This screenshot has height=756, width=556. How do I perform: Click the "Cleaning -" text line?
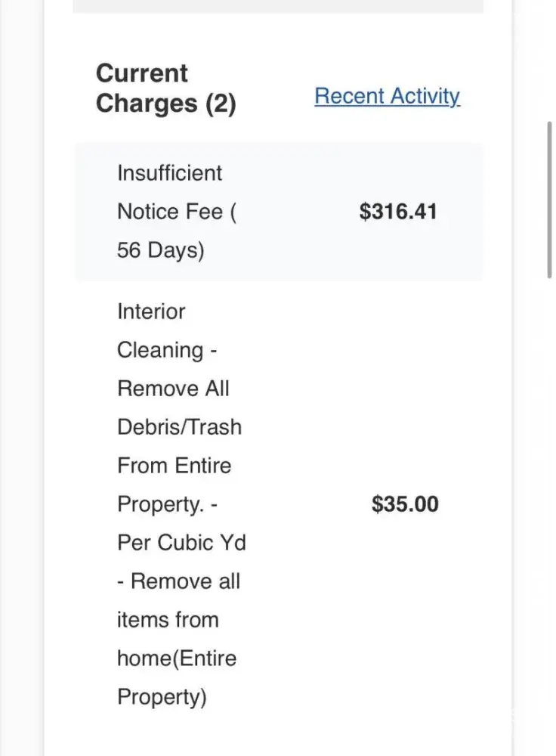point(167,350)
